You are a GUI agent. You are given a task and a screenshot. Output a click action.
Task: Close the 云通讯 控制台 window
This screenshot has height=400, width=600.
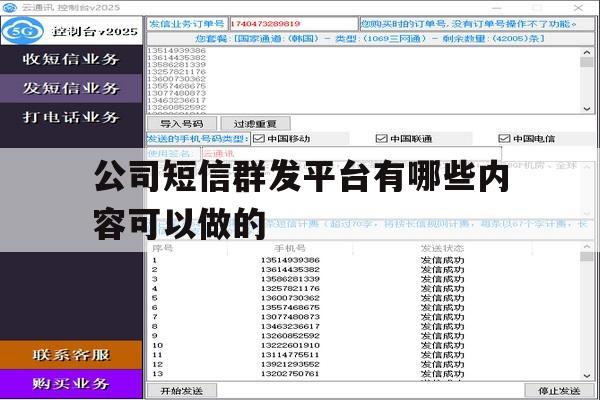(x=578, y=7)
